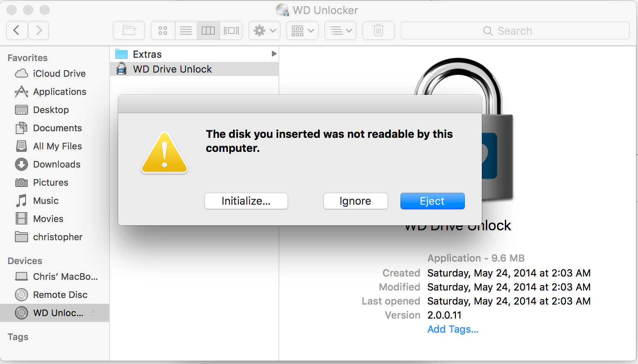638x364 pixels.
Task: Click the trash delete toolbar icon
Action: (378, 31)
